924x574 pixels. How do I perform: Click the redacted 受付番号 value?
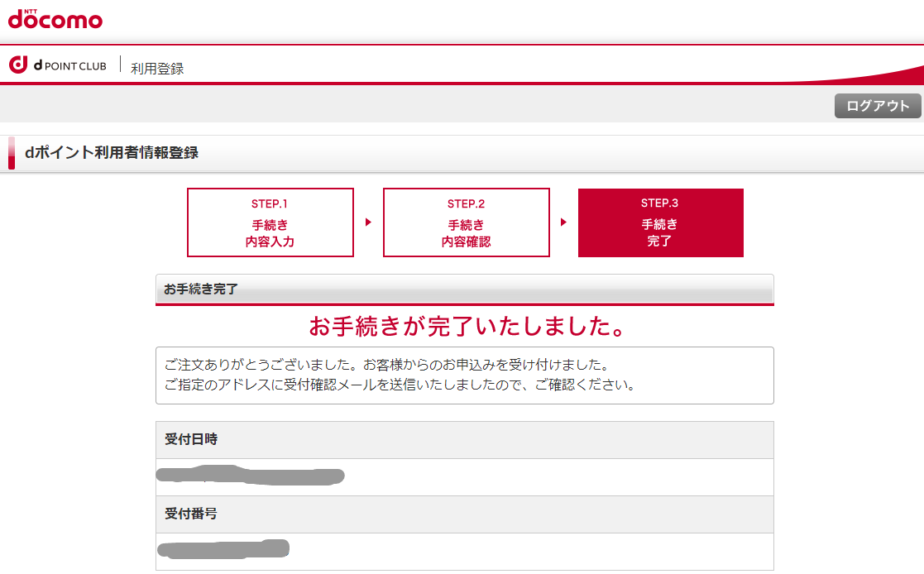point(223,548)
